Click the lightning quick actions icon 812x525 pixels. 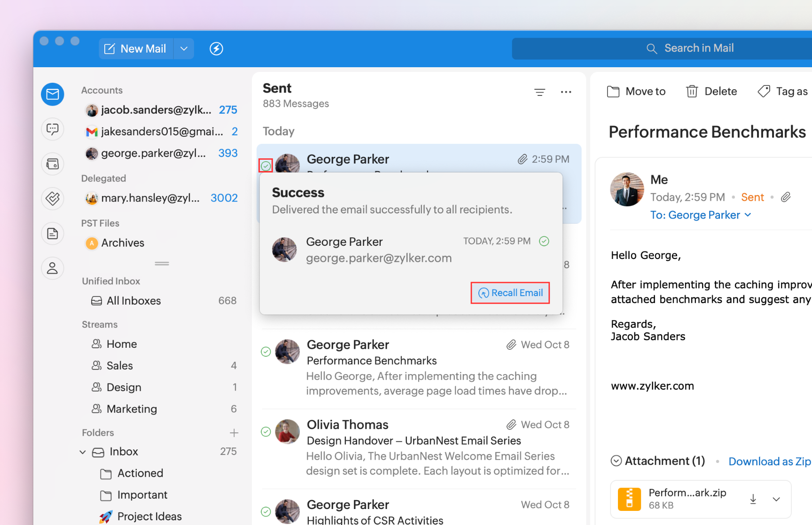(x=216, y=49)
